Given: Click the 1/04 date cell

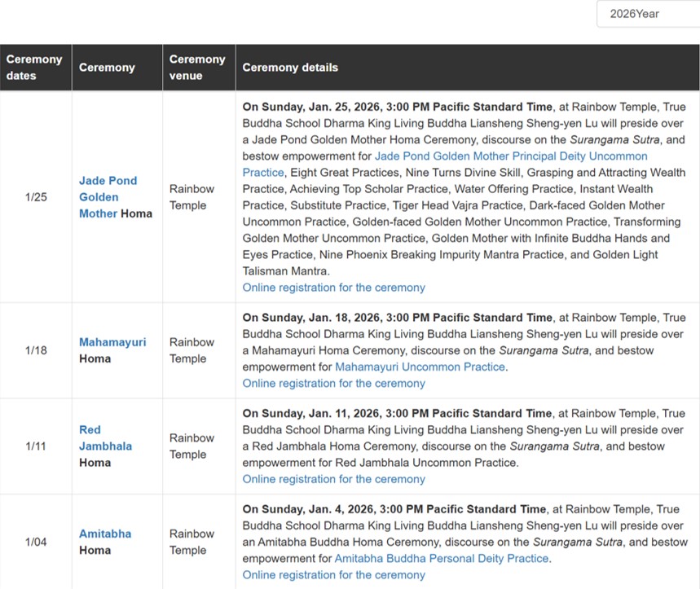Looking at the screenshot, I should pyautogui.click(x=36, y=542).
